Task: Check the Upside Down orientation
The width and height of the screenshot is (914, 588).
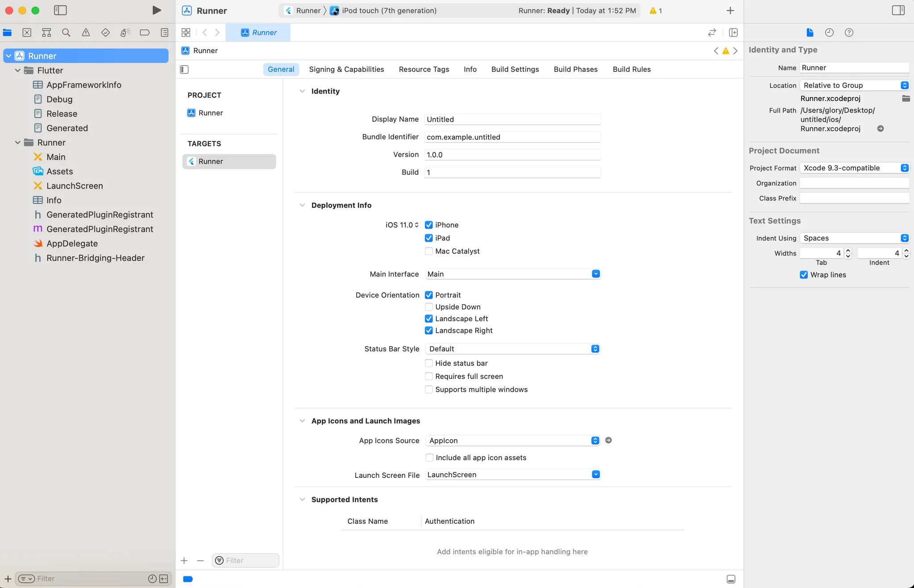Action: coord(429,307)
